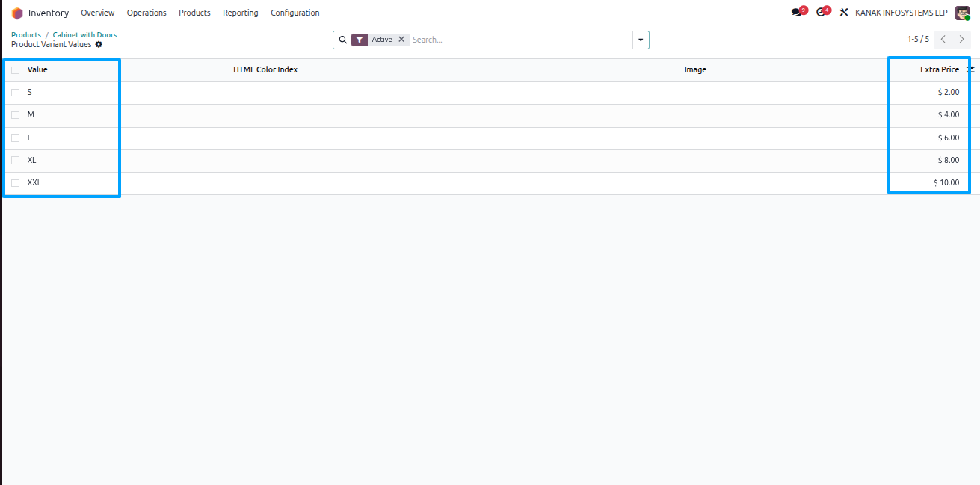The height and width of the screenshot is (485, 980).
Task: Click the Product Variant Values title
Action: 52,45
